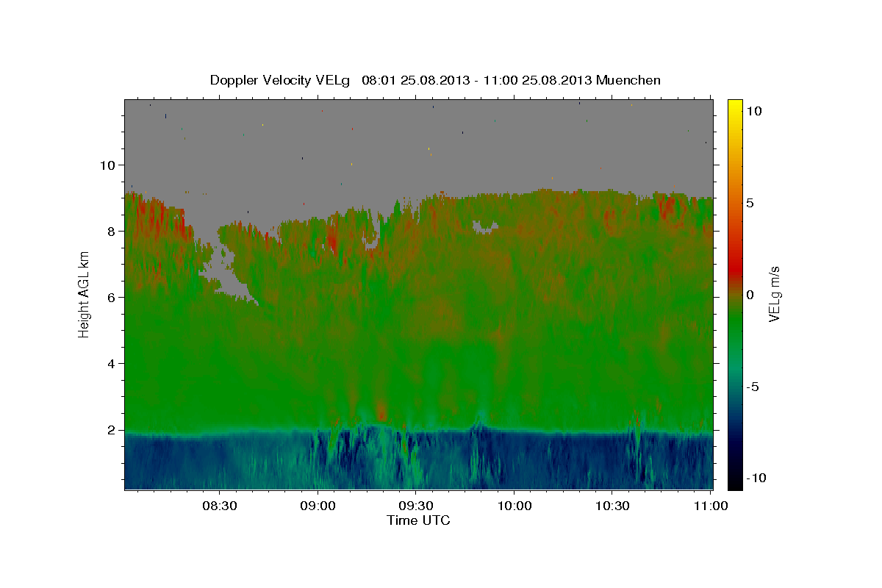The image size is (882, 588).
Task: Click the colorbar label '10'
Action: [x=753, y=111]
